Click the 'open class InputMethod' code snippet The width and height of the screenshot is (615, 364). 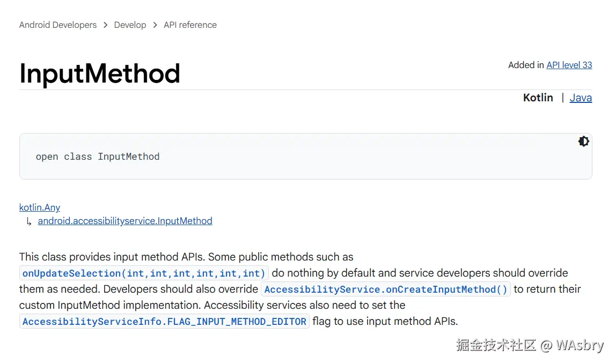pyautogui.click(x=98, y=157)
